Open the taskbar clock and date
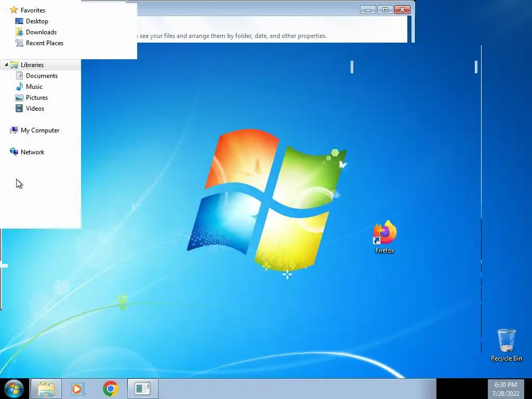This screenshot has width=532, height=399. pyautogui.click(x=506, y=389)
